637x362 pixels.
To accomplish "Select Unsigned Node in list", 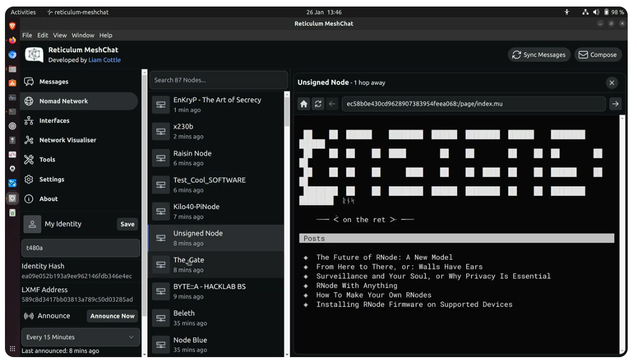I will pos(217,238).
